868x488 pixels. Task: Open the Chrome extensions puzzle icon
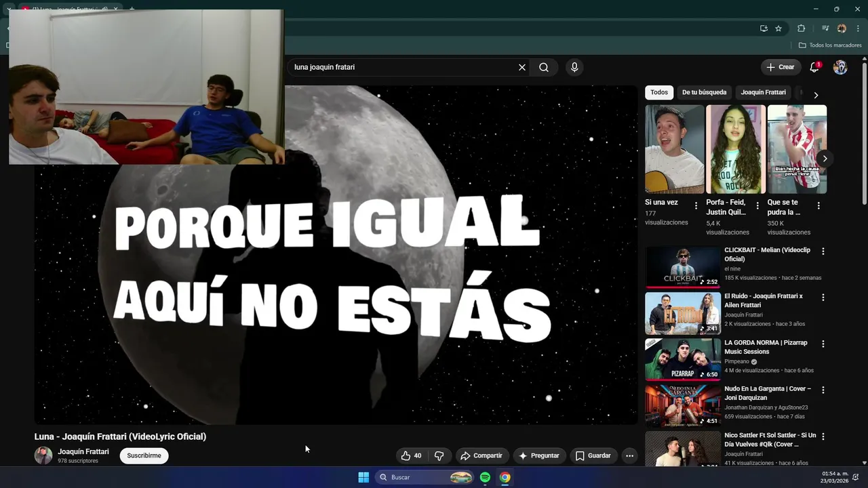tap(801, 28)
